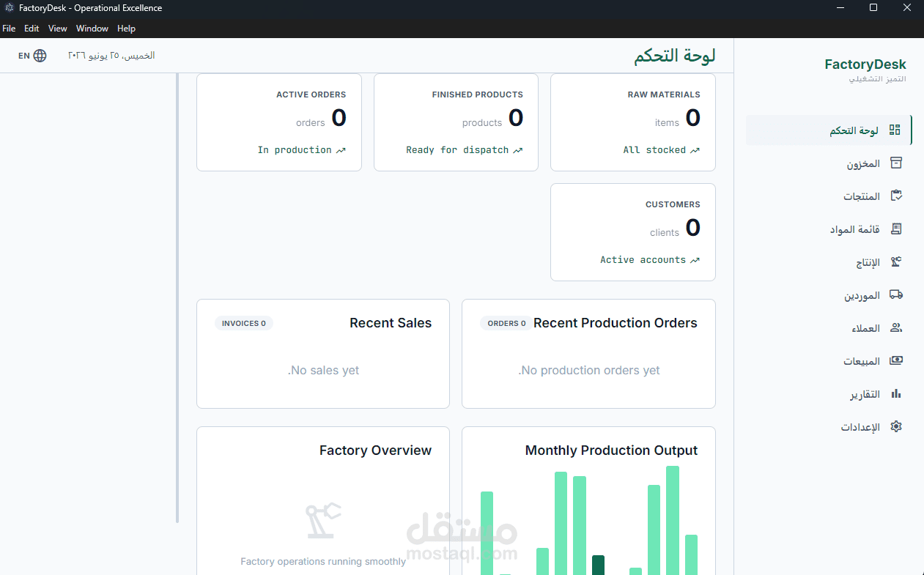This screenshot has height=575, width=924.
Task: Click the Finished Products card
Action: [456, 122]
